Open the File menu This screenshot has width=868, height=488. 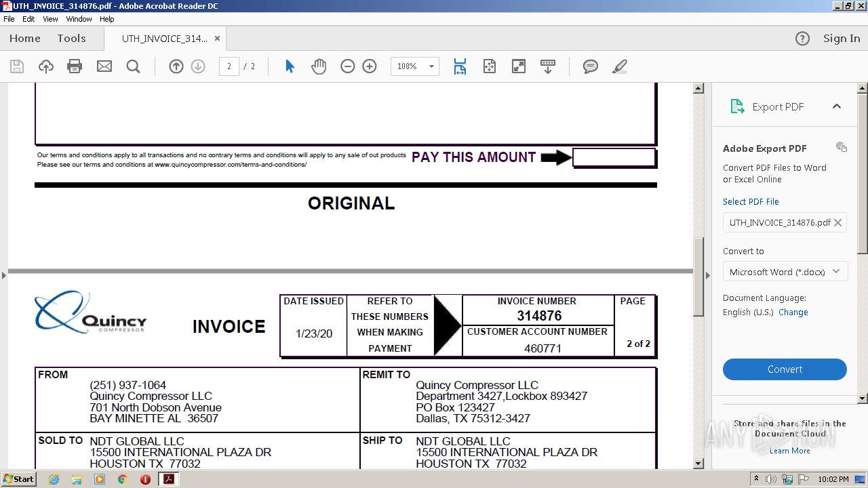point(9,19)
